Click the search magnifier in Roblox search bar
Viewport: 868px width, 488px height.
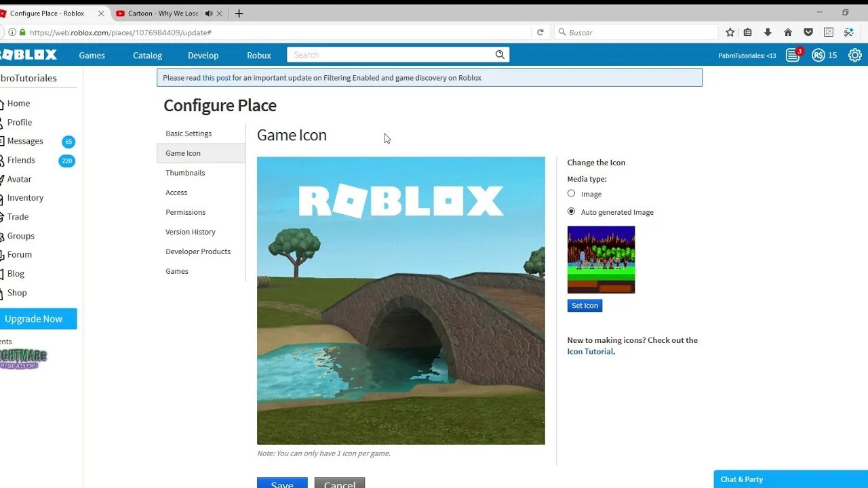pyautogui.click(x=500, y=55)
